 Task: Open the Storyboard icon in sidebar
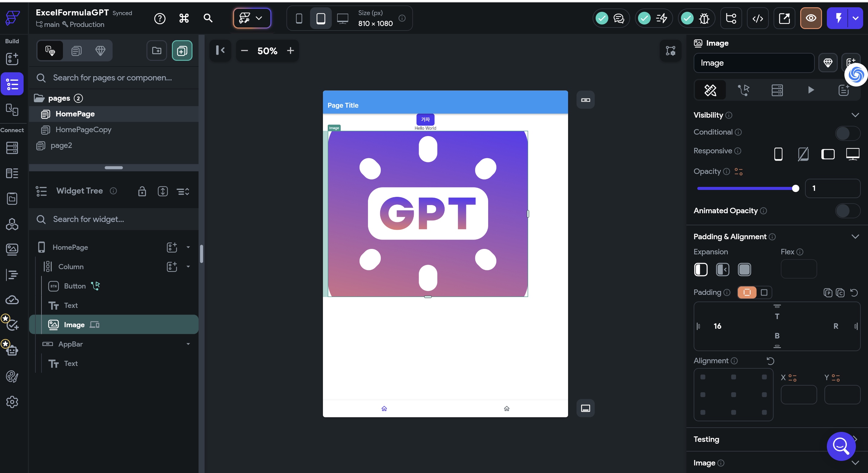tap(12, 109)
